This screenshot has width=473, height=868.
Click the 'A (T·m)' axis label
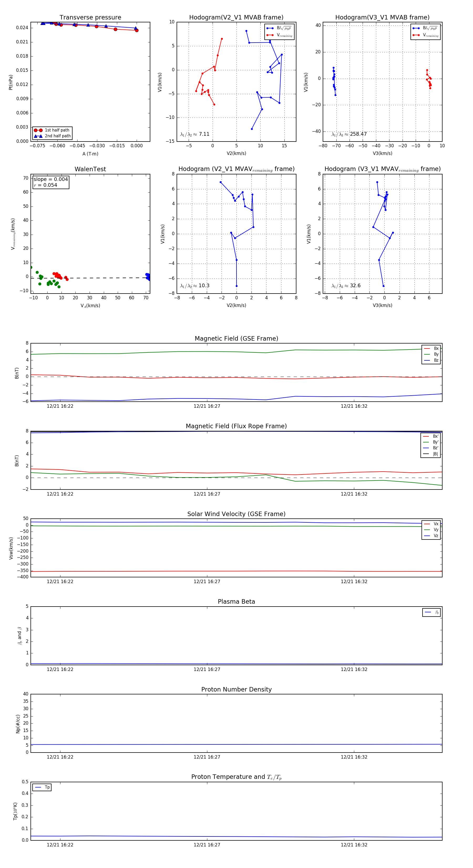click(x=90, y=154)
